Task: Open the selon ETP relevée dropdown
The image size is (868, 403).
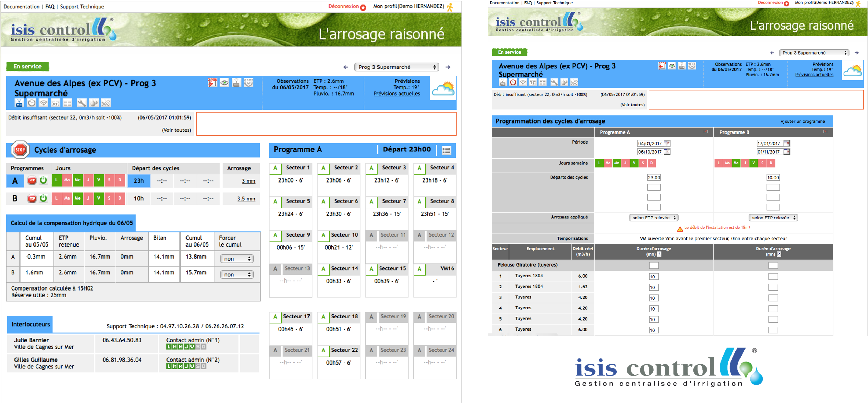Action: [654, 217]
